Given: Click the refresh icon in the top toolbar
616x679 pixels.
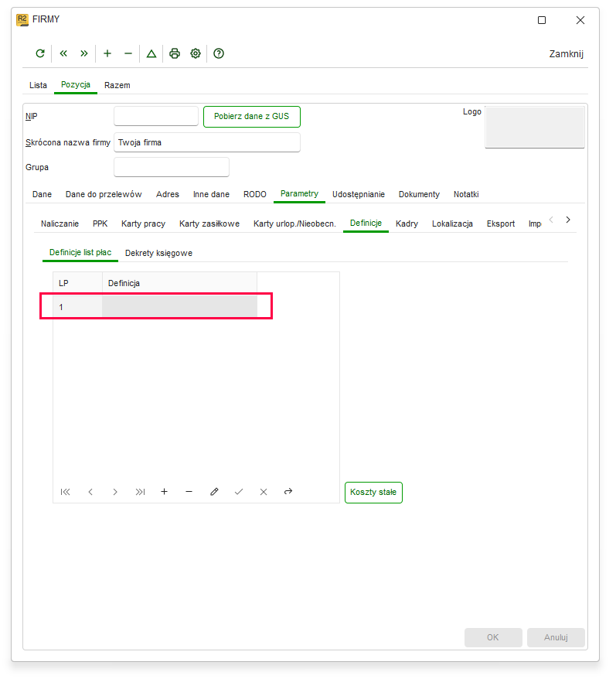Looking at the screenshot, I should 40,53.
